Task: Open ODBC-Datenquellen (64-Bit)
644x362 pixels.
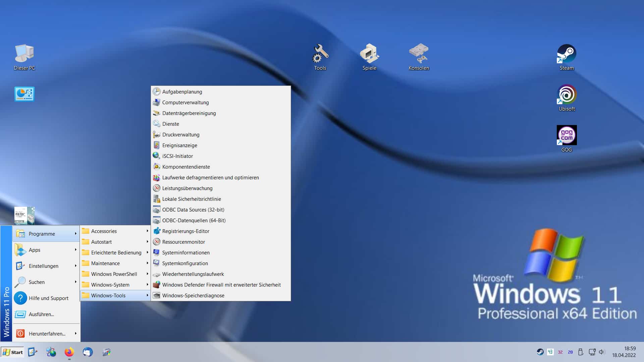Action: pyautogui.click(x=221, y=220)
